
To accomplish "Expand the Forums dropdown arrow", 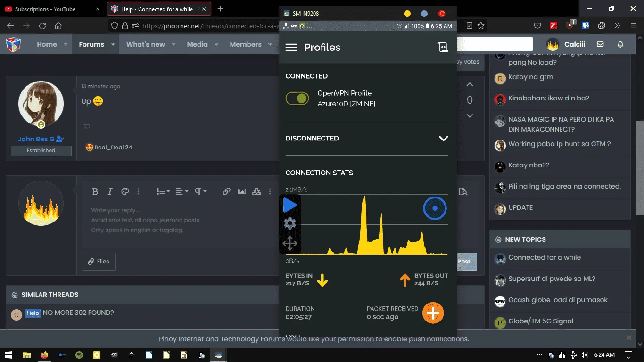I will 113,44.
